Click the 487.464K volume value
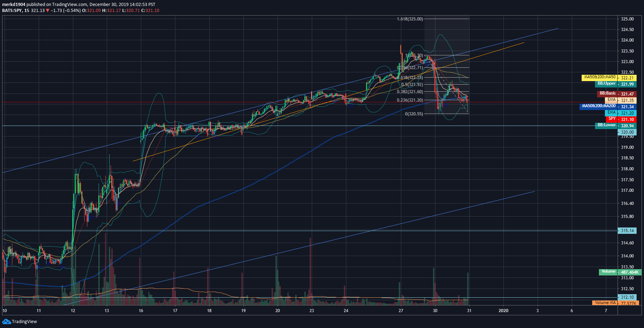The image size is (644, 328). coord(630,272)
